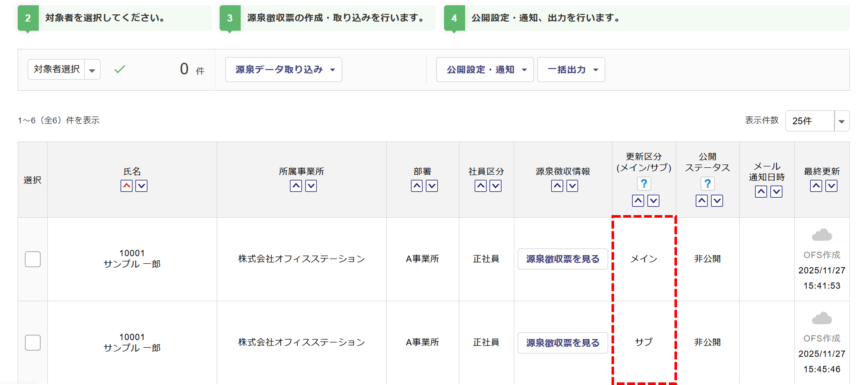Sort 部署 column ascending

tap(417, 186)
